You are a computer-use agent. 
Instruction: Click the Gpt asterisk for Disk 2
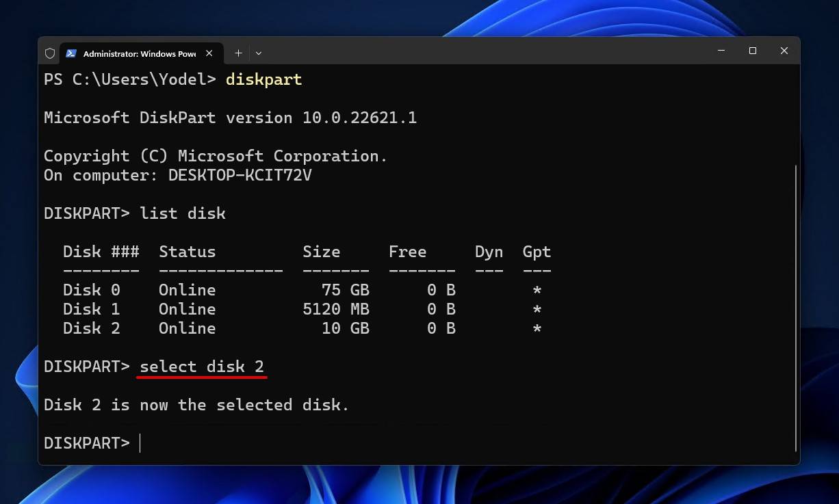coord(537,328)
